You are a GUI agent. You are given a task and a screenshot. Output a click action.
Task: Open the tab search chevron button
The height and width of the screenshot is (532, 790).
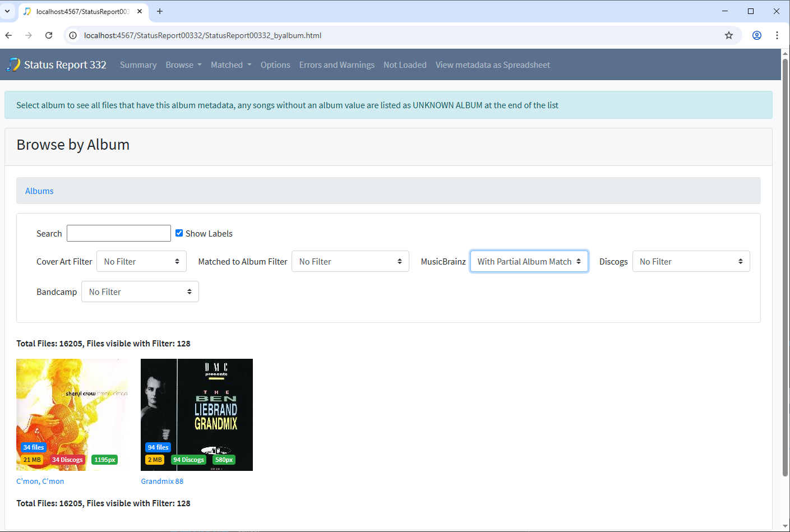tap(7, 11)
